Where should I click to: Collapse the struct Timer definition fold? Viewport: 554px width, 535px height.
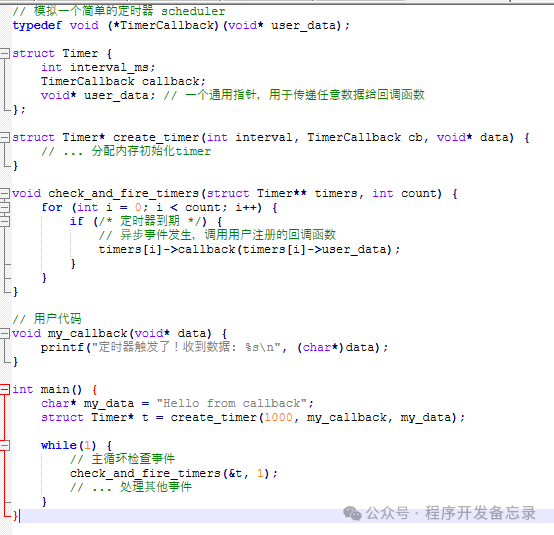coord(5,53)
